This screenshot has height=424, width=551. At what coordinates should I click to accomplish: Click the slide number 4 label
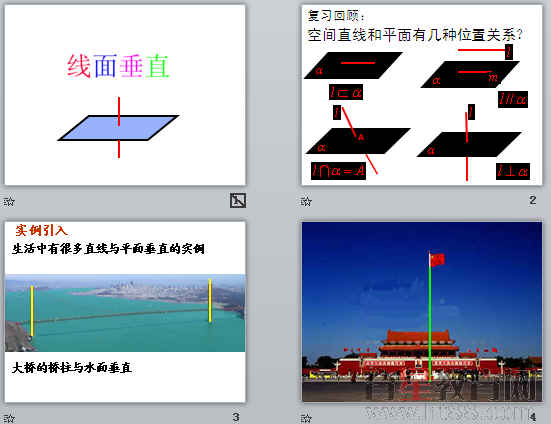tap(533, 417)
